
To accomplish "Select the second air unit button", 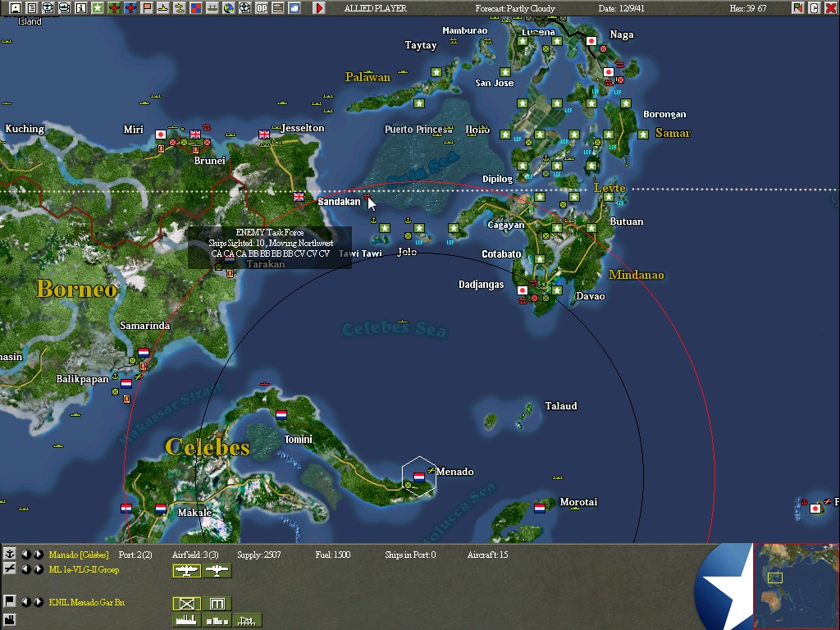I will coord(217,571).
